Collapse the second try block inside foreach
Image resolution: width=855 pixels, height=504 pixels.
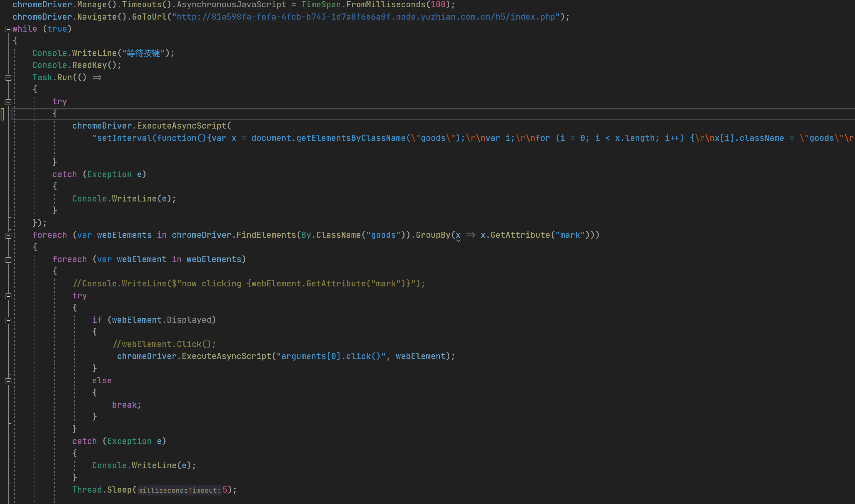click(x=8, y=296)
